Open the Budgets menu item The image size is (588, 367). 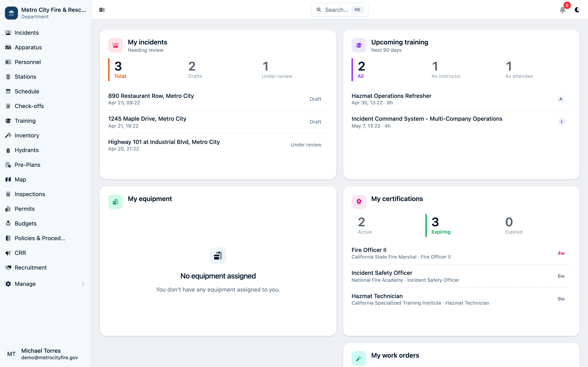25,223
